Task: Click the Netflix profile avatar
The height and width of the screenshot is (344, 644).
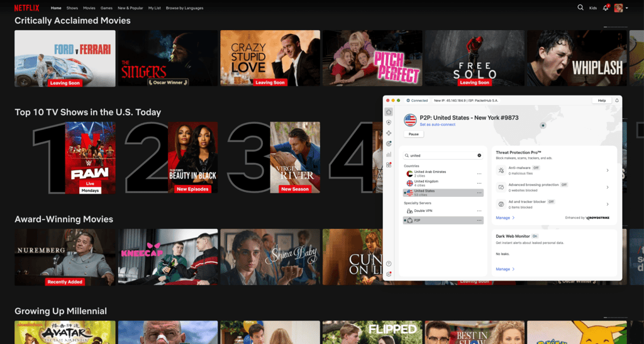Action: coord(619,8)
